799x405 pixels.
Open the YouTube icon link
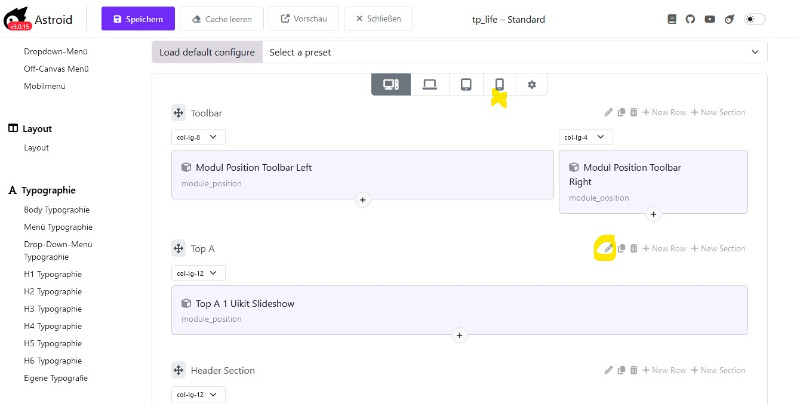coord(710,19)
